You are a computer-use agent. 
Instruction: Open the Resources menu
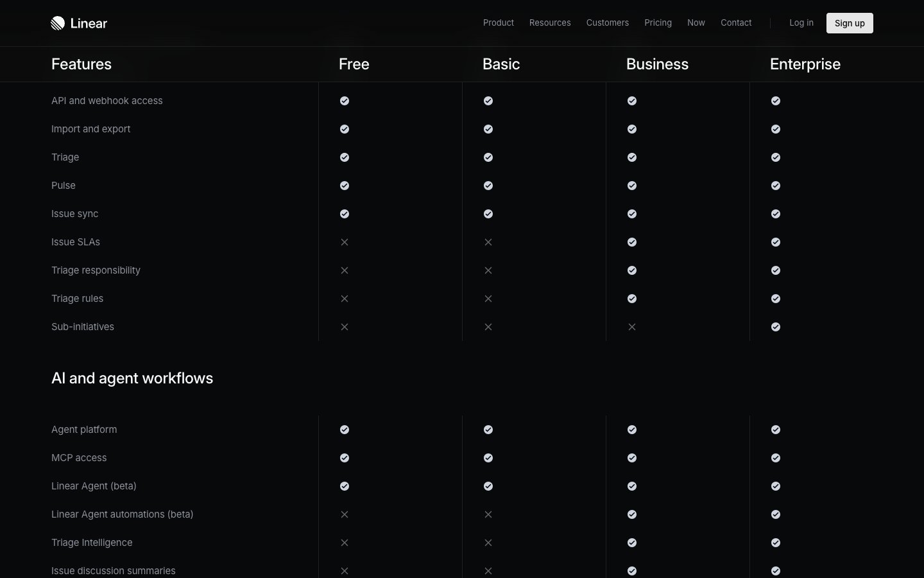[550, 23]
